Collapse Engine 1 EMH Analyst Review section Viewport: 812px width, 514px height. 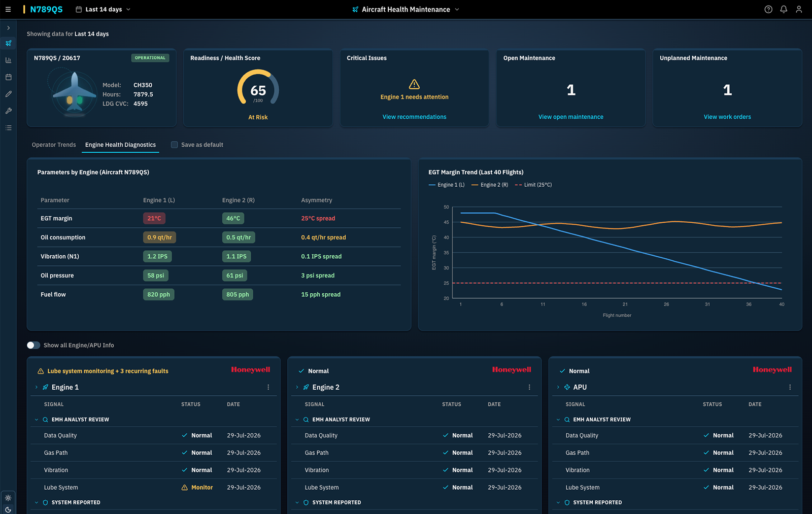pyautogui.click(x=37, y=420)
